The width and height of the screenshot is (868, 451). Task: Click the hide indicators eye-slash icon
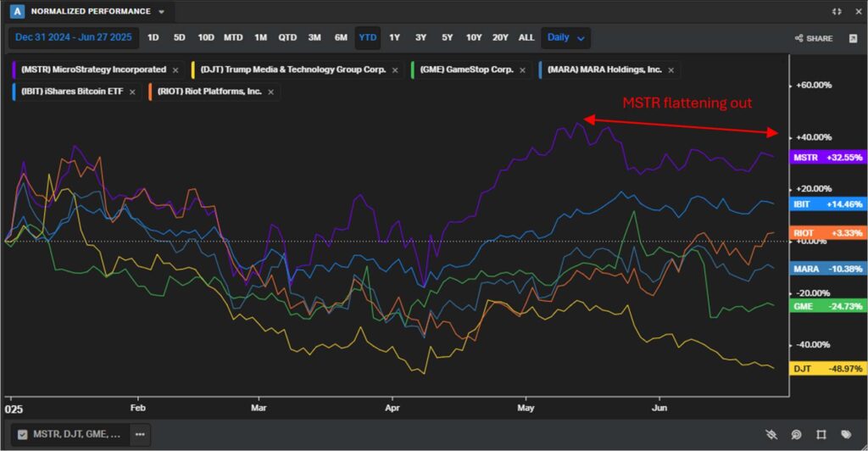click(x=771, y=434)
